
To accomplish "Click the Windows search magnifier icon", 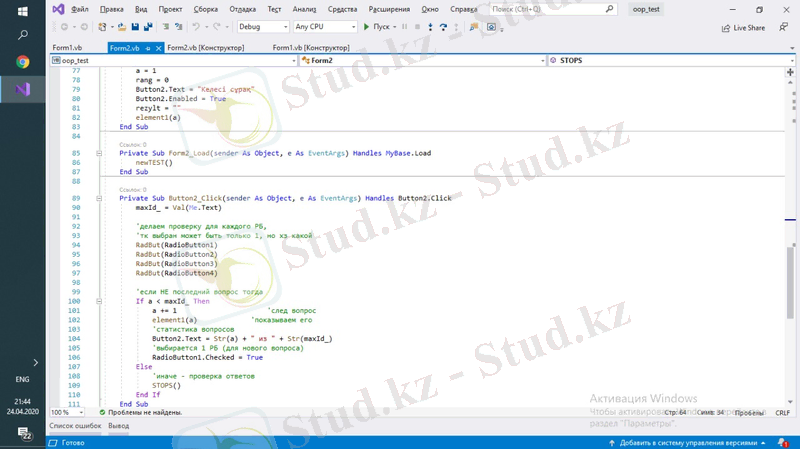I will 22,34.
